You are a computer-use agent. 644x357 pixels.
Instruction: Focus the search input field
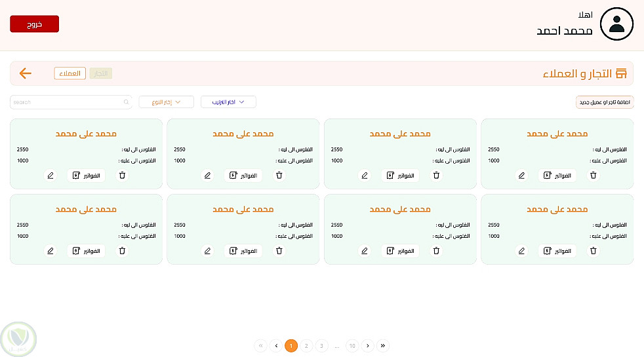pos(71,102)
